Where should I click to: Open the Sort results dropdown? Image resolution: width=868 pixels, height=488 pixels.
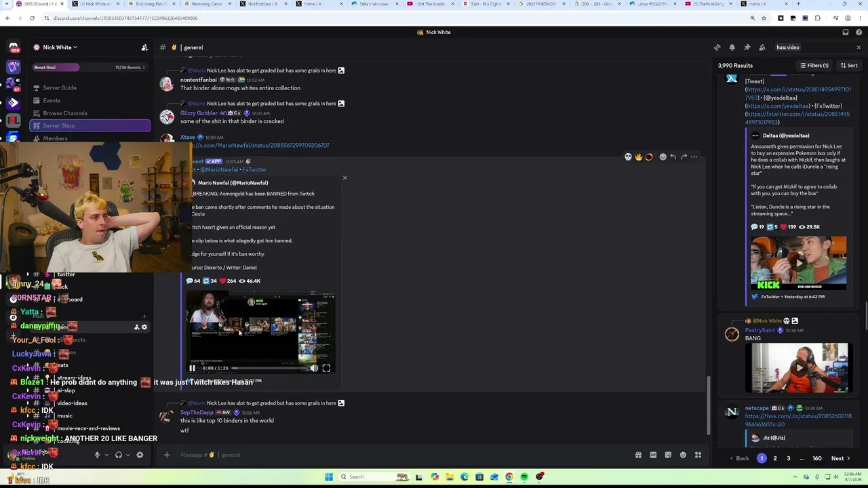point(849,66)
